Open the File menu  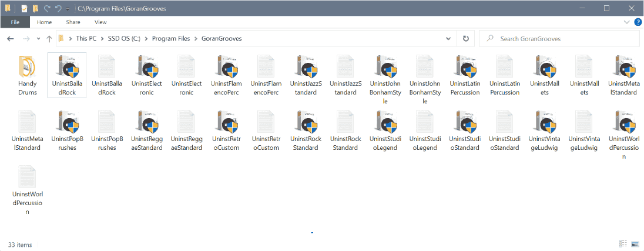(15, 22)
